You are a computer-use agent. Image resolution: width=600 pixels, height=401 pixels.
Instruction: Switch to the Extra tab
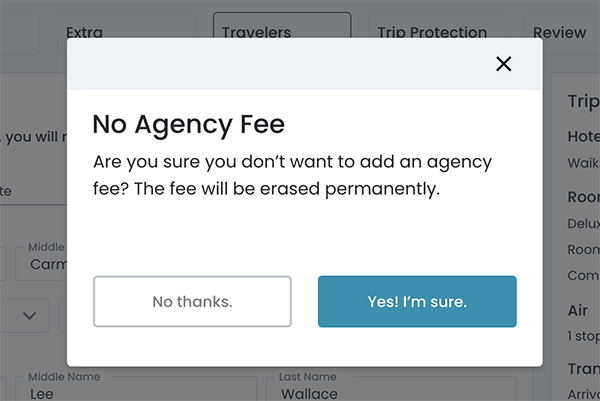point(84,32)
